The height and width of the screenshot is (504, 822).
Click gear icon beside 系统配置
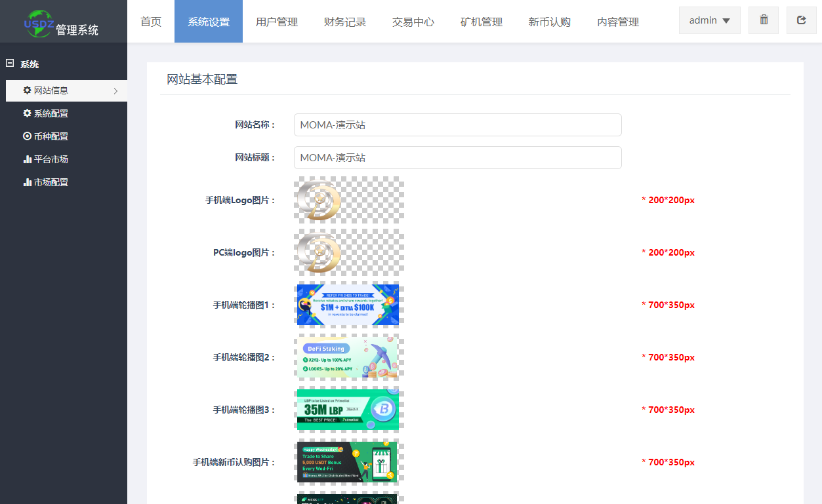click(x=27, y=113)
